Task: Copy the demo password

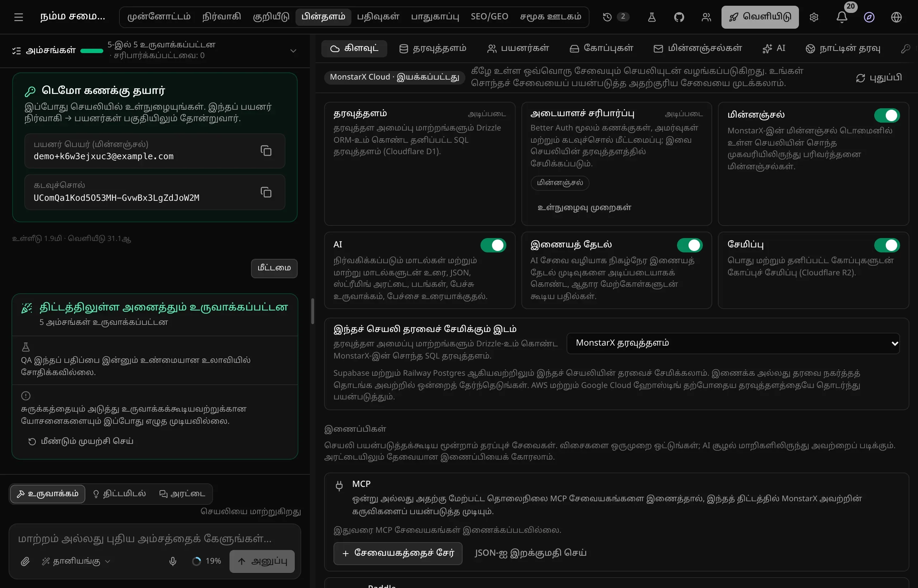Action: [266, 192]
